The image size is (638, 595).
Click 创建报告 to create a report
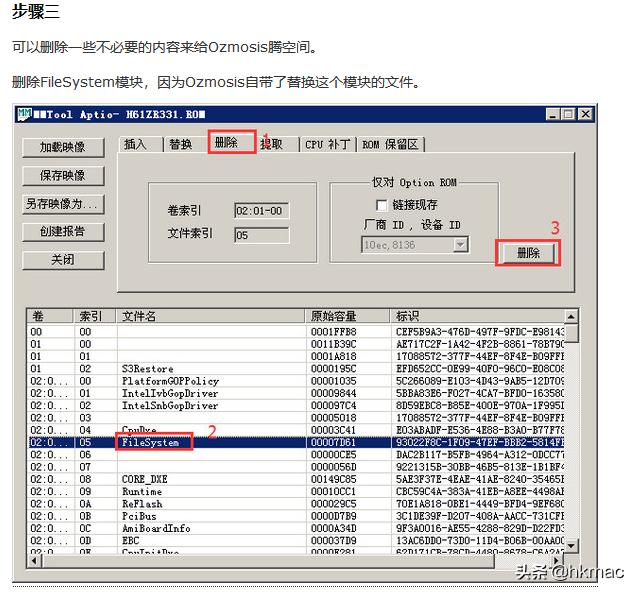[63, 231]
